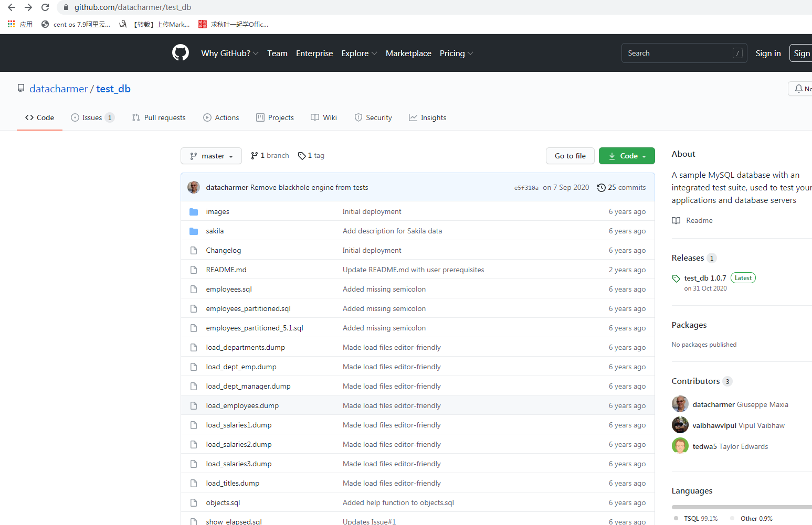Viewport: 812px width, 525px height.
Task: Click the file icon beside objects.sql
Action: (x=194, y=503)
